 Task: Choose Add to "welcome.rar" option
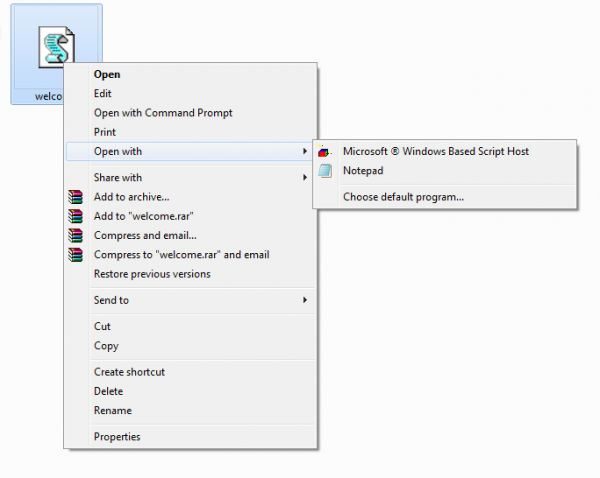[190, 216]
